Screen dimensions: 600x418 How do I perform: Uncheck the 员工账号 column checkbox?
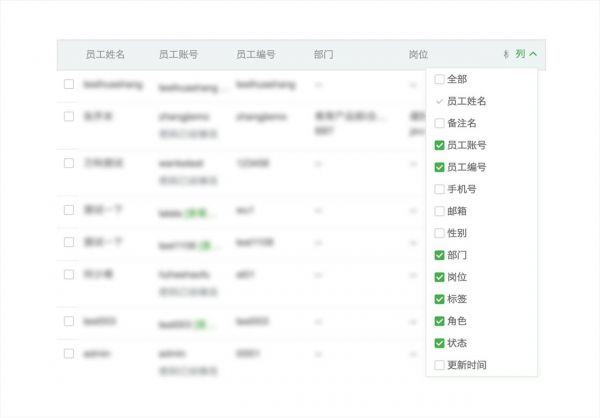click(440, 145)
